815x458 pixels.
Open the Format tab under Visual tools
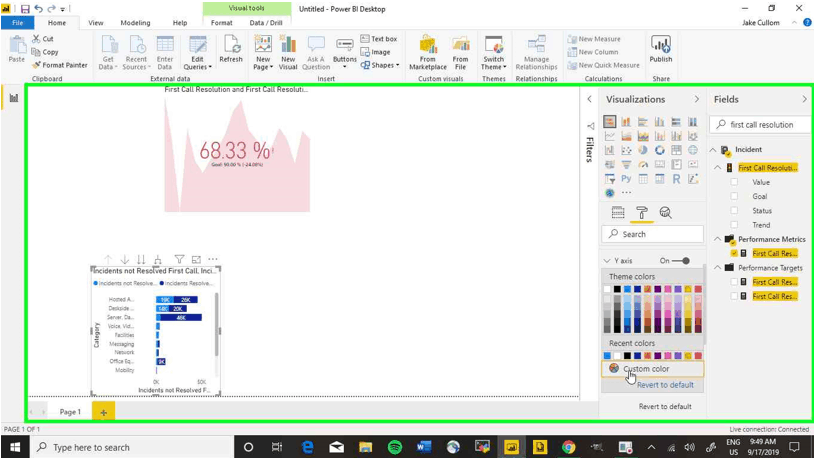221,23
